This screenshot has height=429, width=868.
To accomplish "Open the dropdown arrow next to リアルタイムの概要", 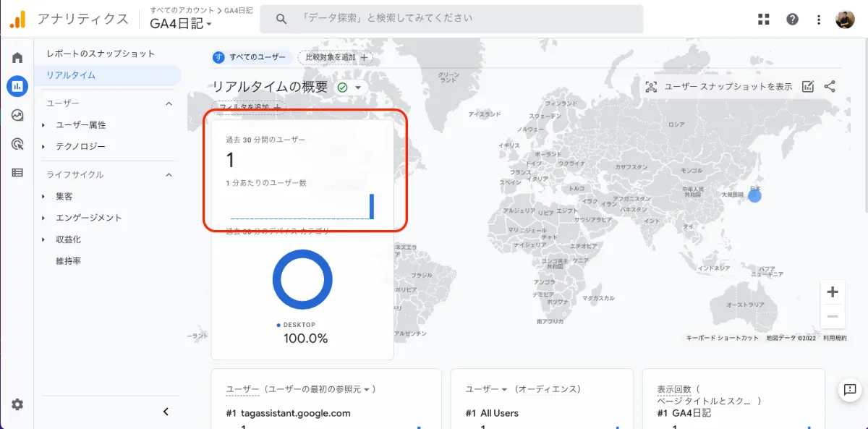I will [x=357, y=88].
